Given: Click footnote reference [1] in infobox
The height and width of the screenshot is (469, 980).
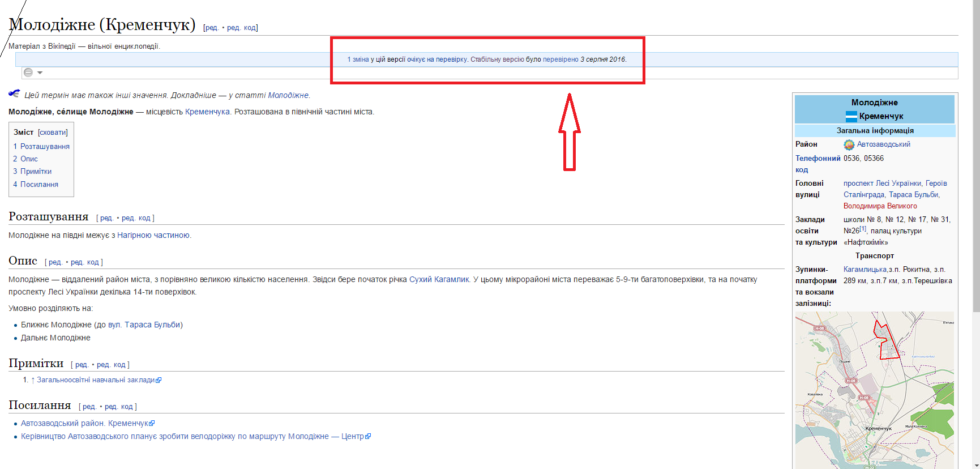Looking at the screenshot, I should (x=863, y=229).
